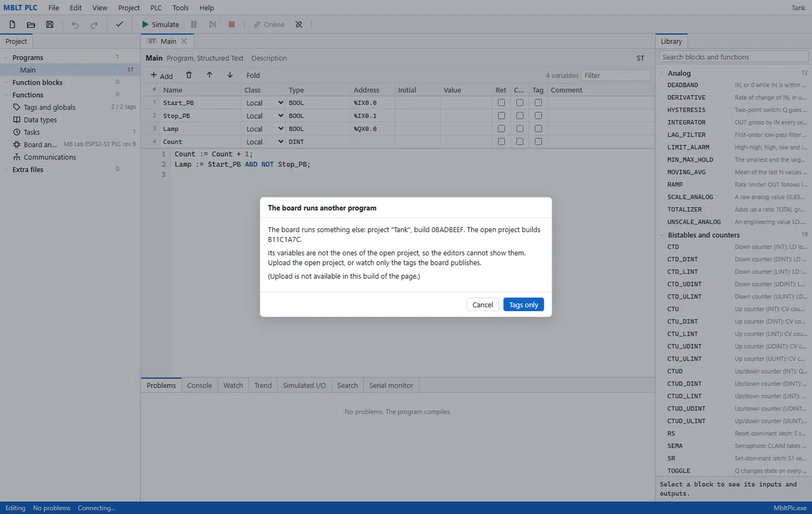The image size is (812, 514).
Task: Toggle the Tag checkbox for Lamp
Action: coord(538,129)
